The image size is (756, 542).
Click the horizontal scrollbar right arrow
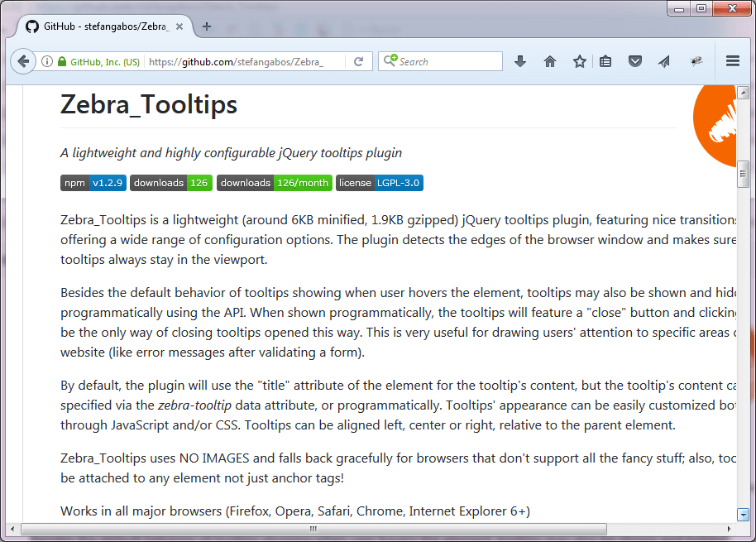(730, 529)
